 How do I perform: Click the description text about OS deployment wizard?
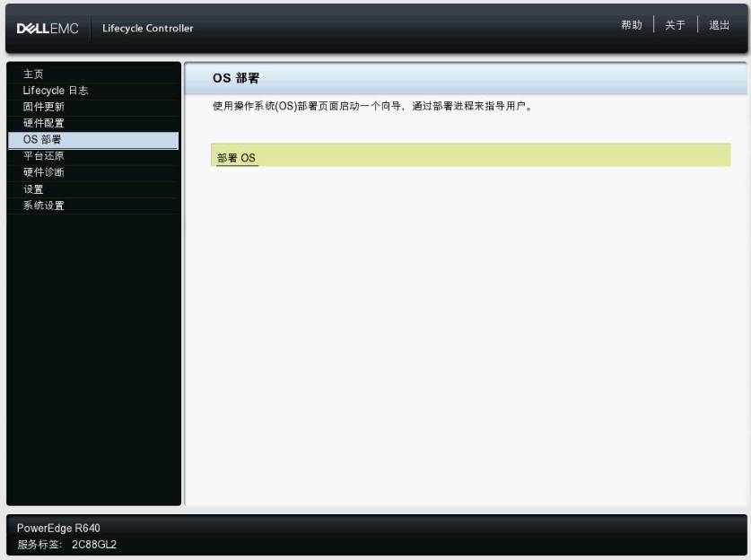[372, 106]
